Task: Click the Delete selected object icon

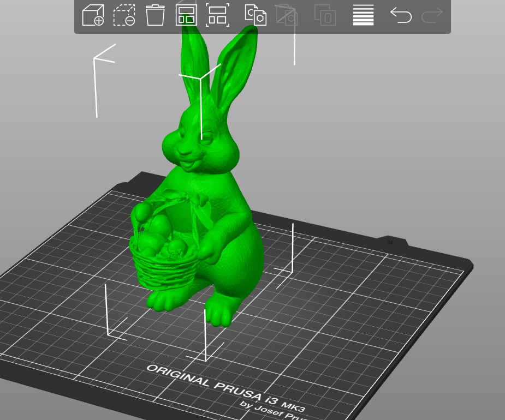Action: (124, 15)
